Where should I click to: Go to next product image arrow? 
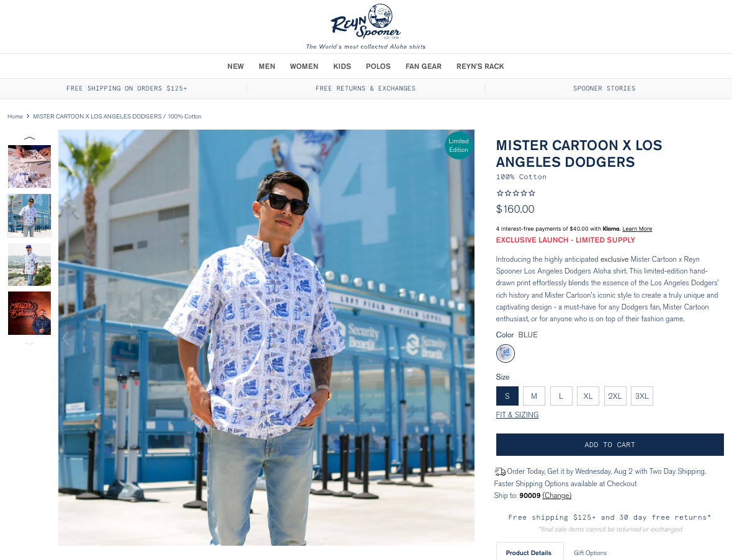466,337
